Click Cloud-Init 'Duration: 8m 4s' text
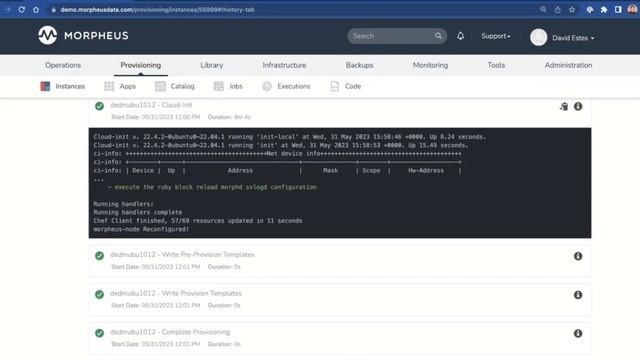 click(229, 117)
